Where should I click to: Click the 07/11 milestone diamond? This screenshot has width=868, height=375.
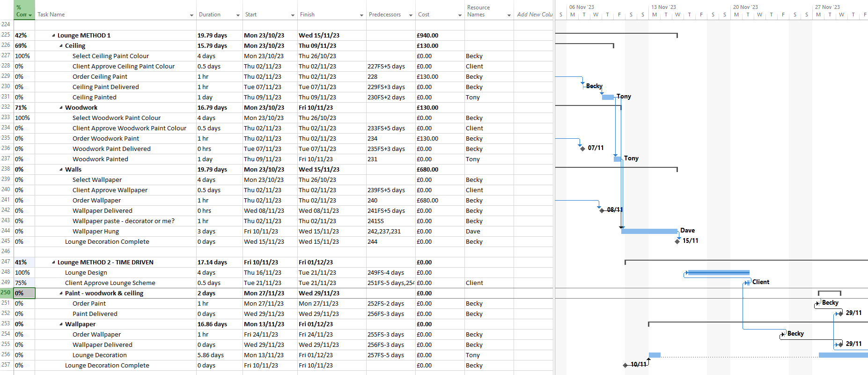(582, 149)
